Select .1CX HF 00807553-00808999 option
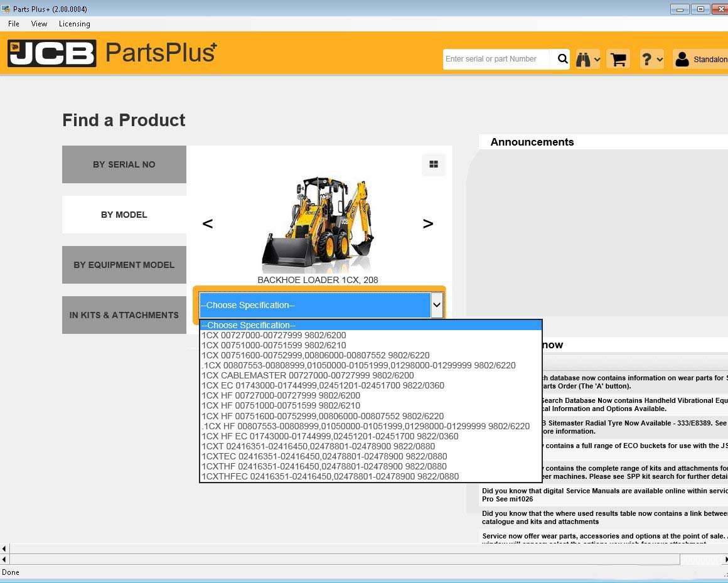 [371, 426]
